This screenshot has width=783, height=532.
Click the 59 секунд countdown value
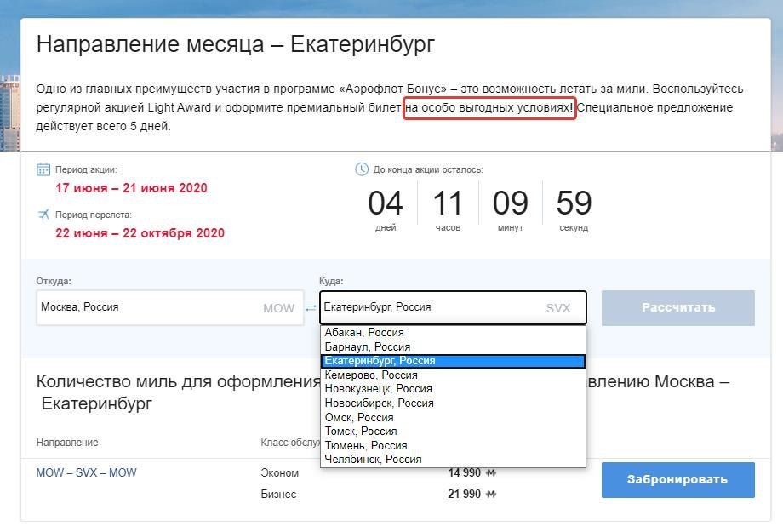pyautogui.click(x=574, y=209)
